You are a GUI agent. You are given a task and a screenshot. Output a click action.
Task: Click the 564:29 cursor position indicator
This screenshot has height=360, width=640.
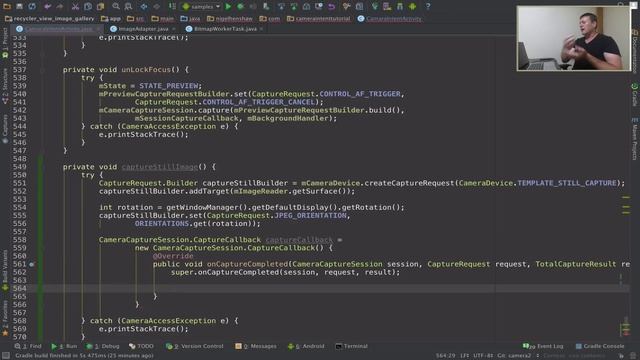(x=445, y=356)
